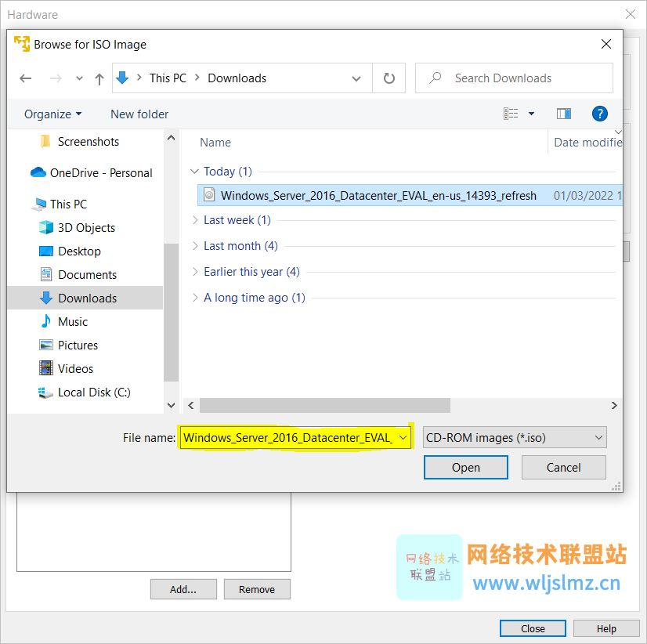Open recent locations dropdown chevron
This screenshot has width=647, height=644.
[x=79, y=78]
